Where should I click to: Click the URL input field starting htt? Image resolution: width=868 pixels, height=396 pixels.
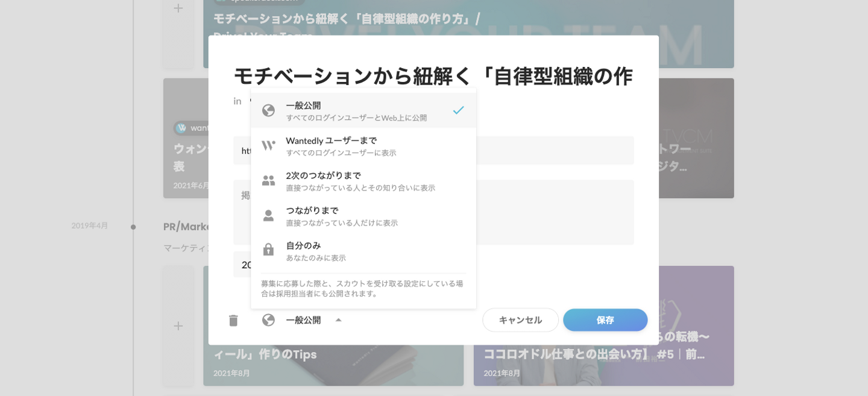click(x=433, y=150)
